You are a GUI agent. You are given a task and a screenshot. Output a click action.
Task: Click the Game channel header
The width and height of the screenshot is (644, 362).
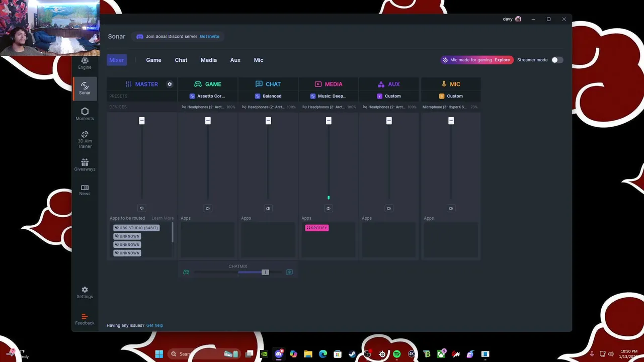point(208,84)
